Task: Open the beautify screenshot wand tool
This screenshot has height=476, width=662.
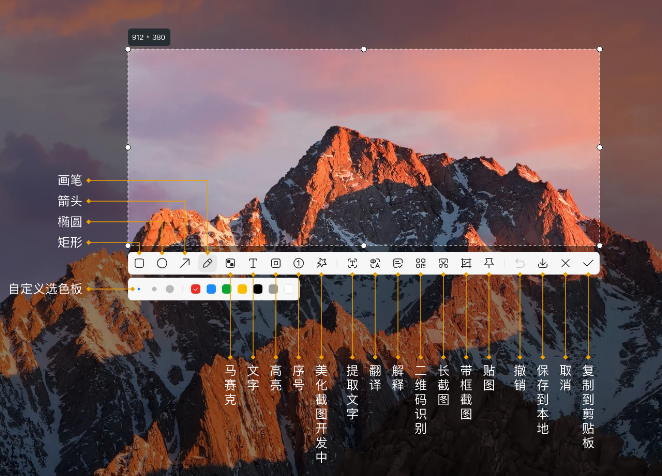Action: point(321,264)
